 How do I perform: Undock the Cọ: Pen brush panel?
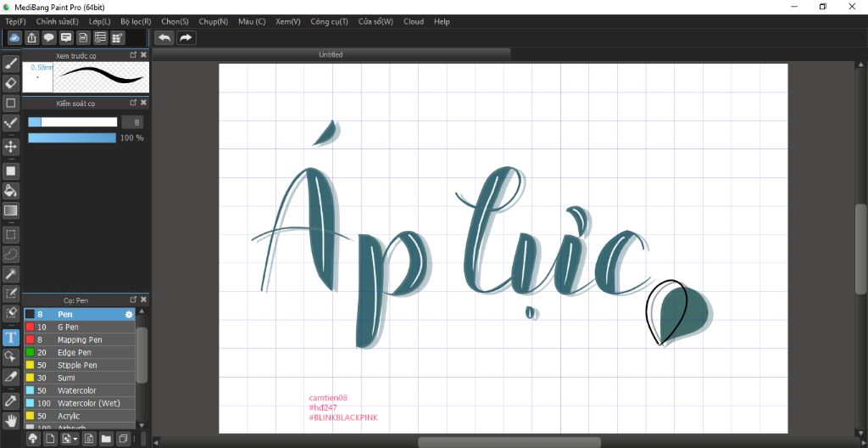point(133,300)
